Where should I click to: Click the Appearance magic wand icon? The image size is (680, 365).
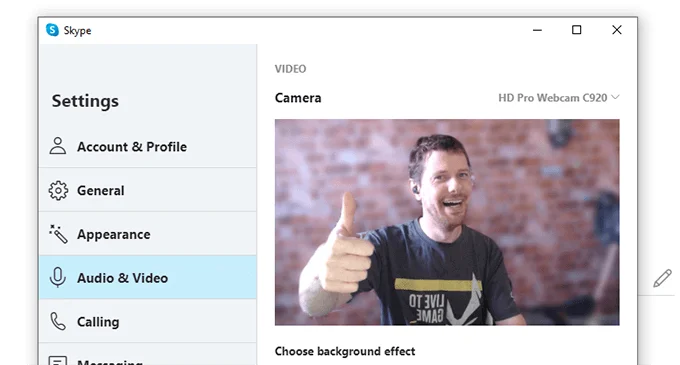pos(58,234)
